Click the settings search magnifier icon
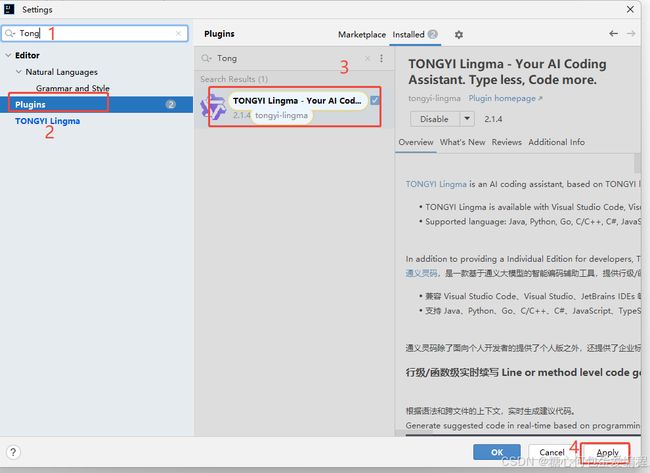 [10, 34]
